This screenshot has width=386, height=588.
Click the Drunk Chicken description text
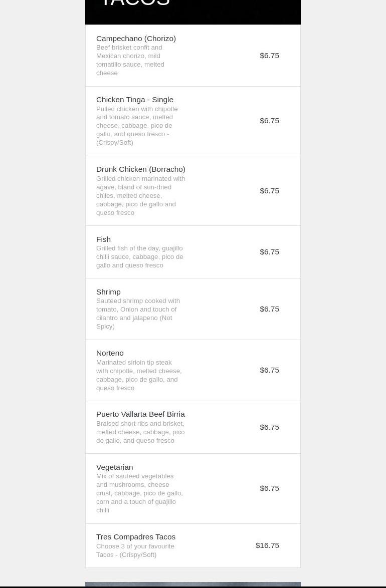point(140,195)
